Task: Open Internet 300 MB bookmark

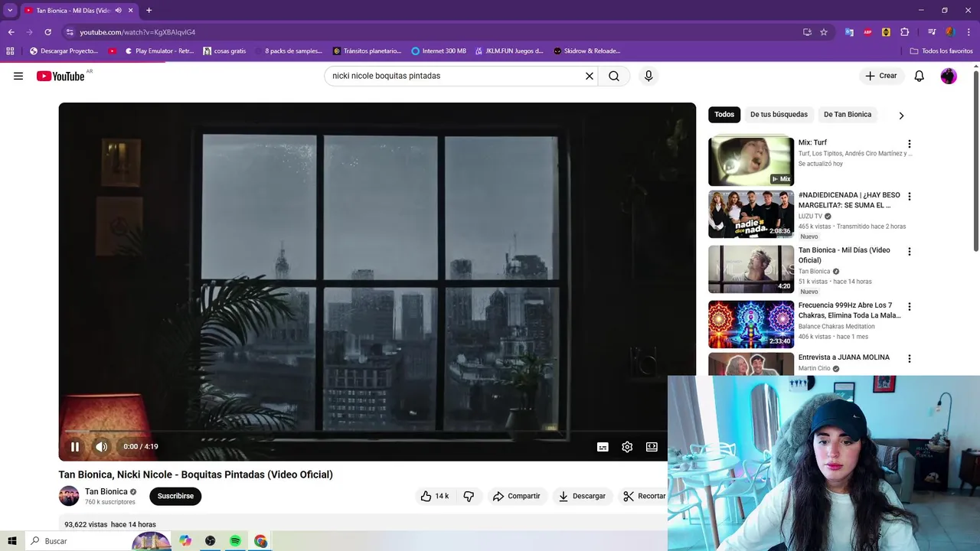Action: click(439, 51)
